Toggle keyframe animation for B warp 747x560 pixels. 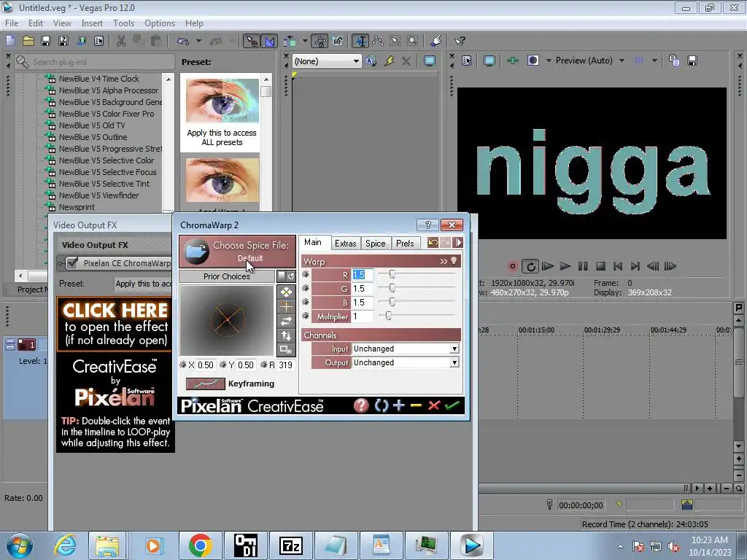tap(306, 302)
